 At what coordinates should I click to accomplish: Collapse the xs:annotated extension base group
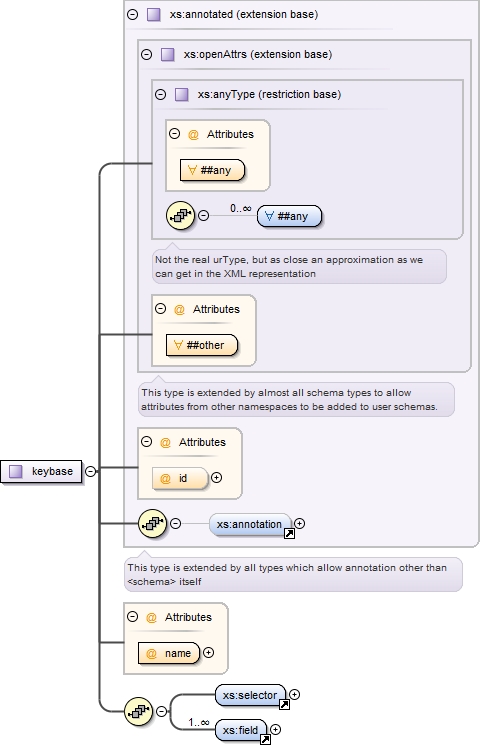coord(133,15)
